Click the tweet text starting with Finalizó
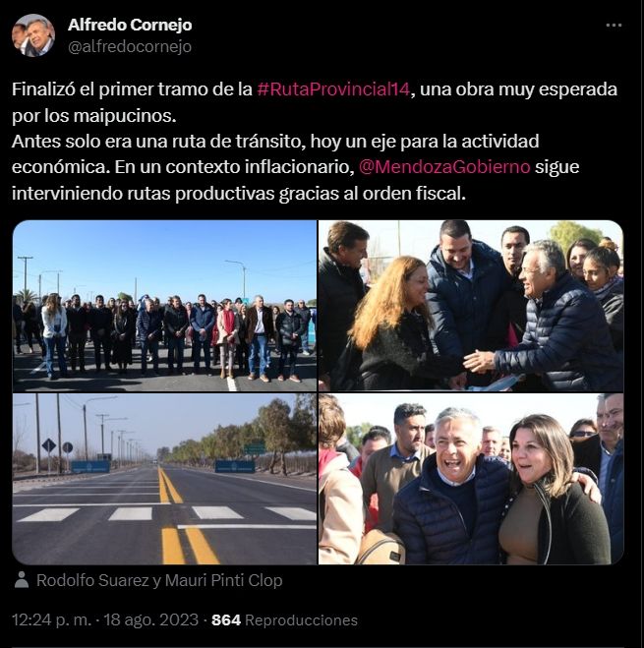 click(315, 142)
